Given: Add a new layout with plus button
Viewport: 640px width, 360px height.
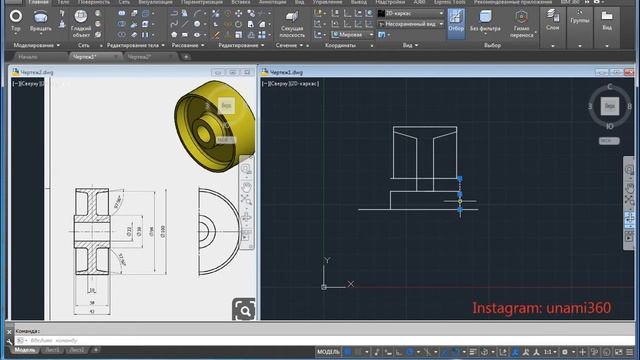Looking at the screenshot, I should click(x=96, y=350).
